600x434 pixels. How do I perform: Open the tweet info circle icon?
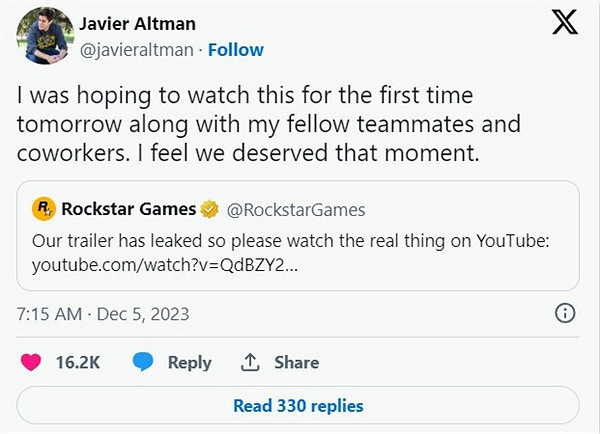[x=565, y=314]
